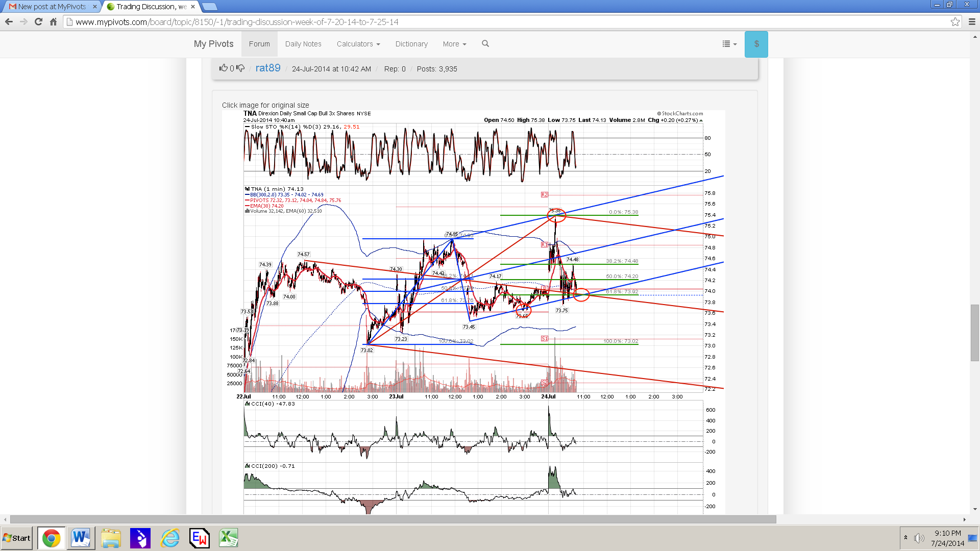
Task: Click the browser Forward arrow
Action: click(x=23, y=22)
